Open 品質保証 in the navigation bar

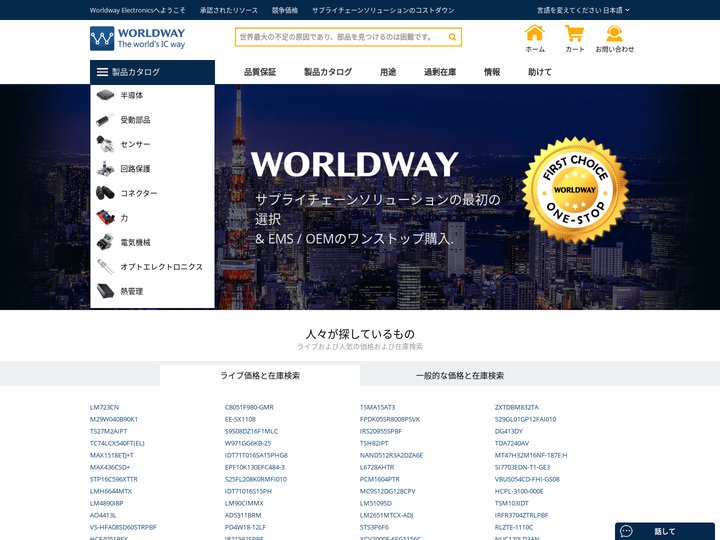pos(260,72)
